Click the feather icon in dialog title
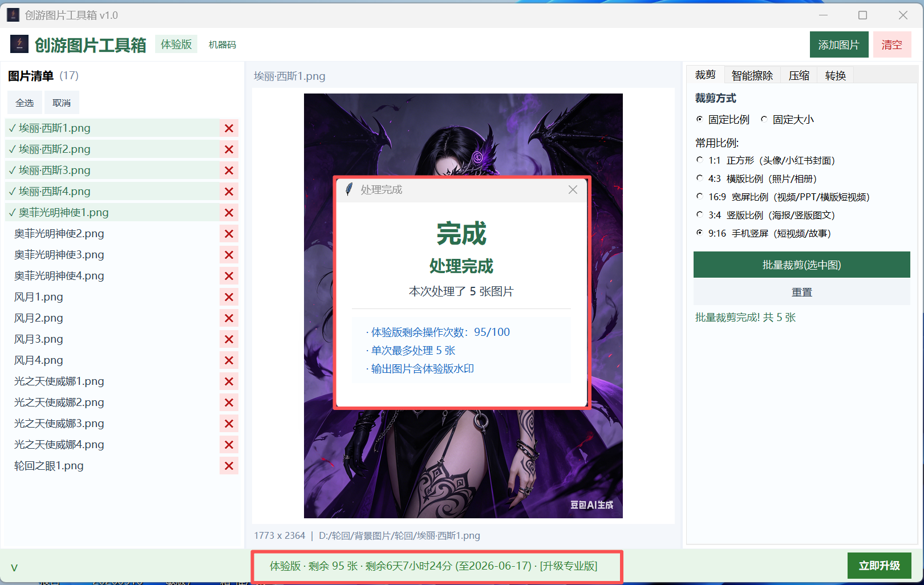Viewport: 924px width, 585px height. coord(349,189)
